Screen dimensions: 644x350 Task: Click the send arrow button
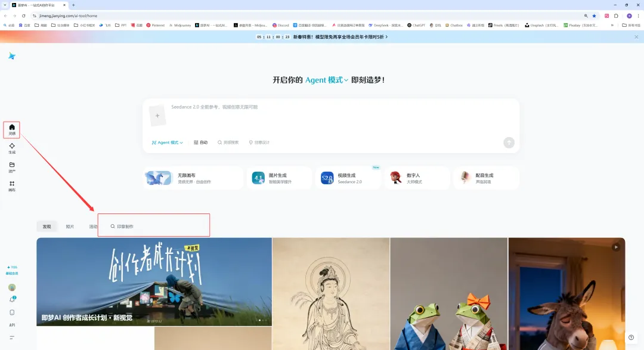coord(509,143)
